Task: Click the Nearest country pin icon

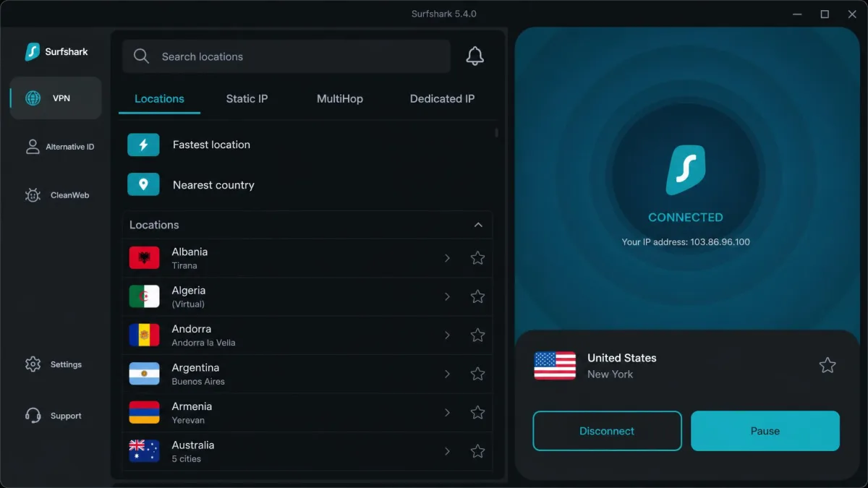Action: click(x=143, y=185)
